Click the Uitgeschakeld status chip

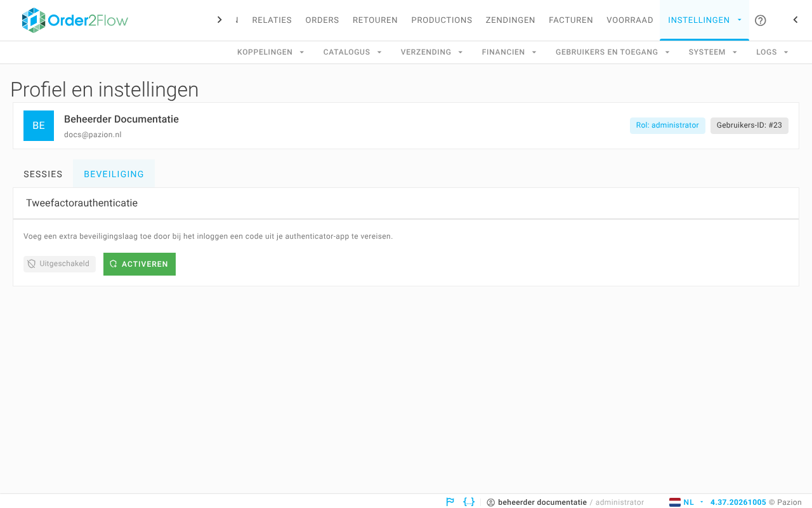coord(60,264)
